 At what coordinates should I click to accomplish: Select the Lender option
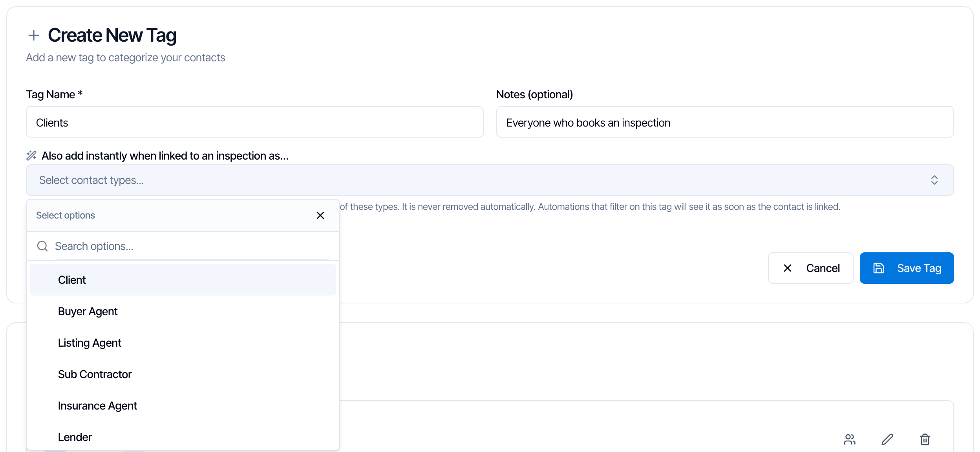(183, 436)
